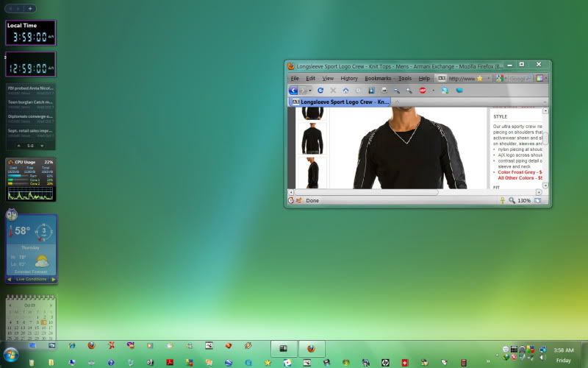Click the CPU Usage gadget

[31, 180]
